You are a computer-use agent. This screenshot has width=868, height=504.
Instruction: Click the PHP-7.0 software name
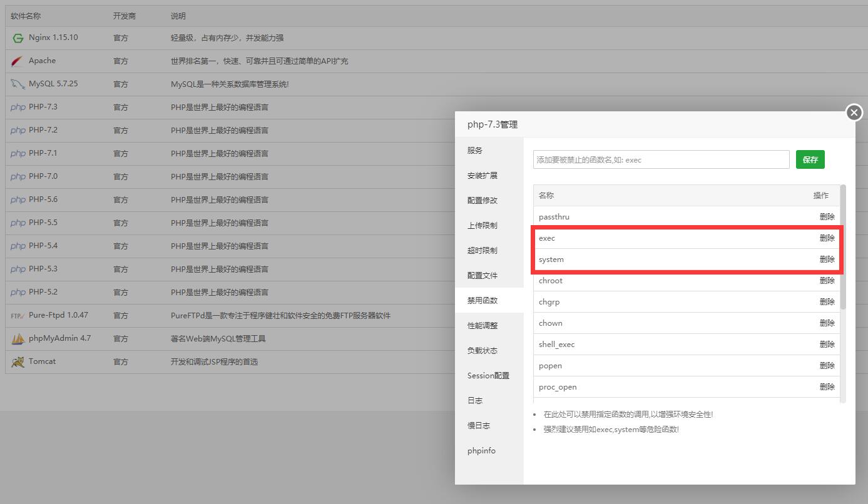tap(43, 176)
